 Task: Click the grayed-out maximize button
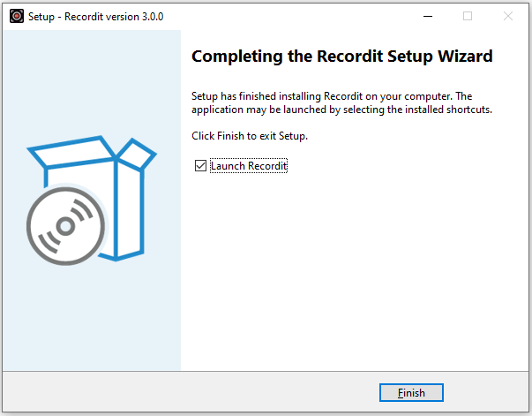(x=468, y=16)
